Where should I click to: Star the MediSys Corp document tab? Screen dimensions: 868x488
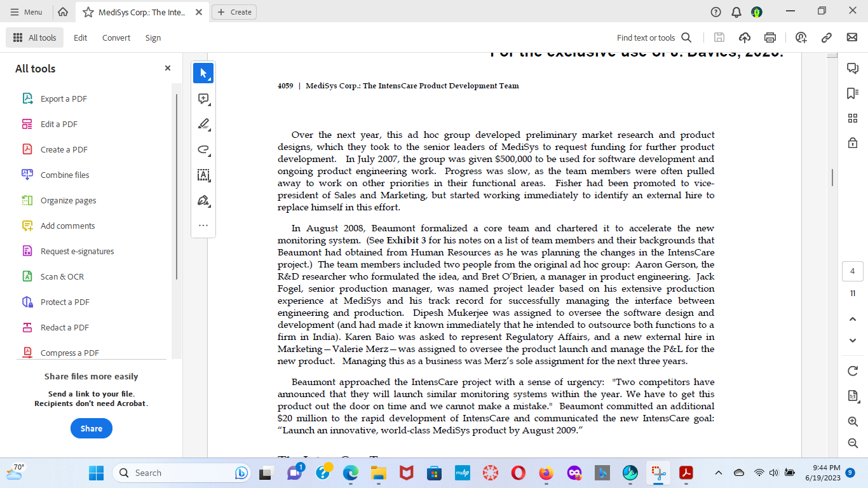click(88, 12)
